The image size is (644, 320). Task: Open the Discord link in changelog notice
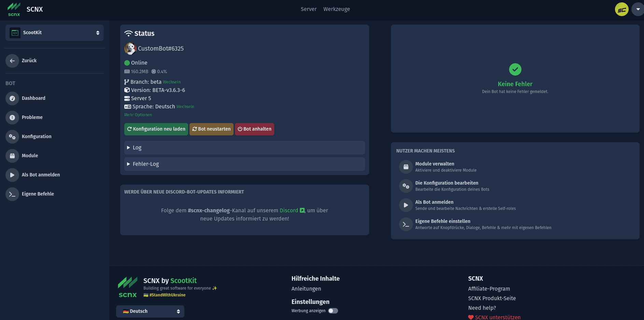tap(289, 211)
